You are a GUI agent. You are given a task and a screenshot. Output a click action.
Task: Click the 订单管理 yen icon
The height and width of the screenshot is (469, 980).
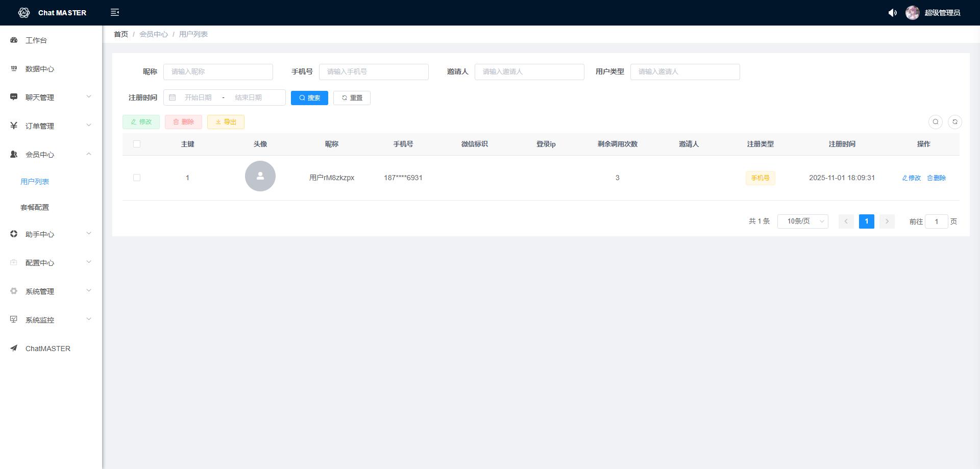click(14, 126)
